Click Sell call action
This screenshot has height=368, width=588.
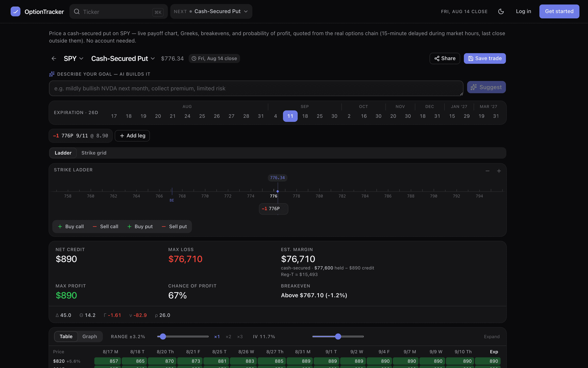[x=105, y=226]
